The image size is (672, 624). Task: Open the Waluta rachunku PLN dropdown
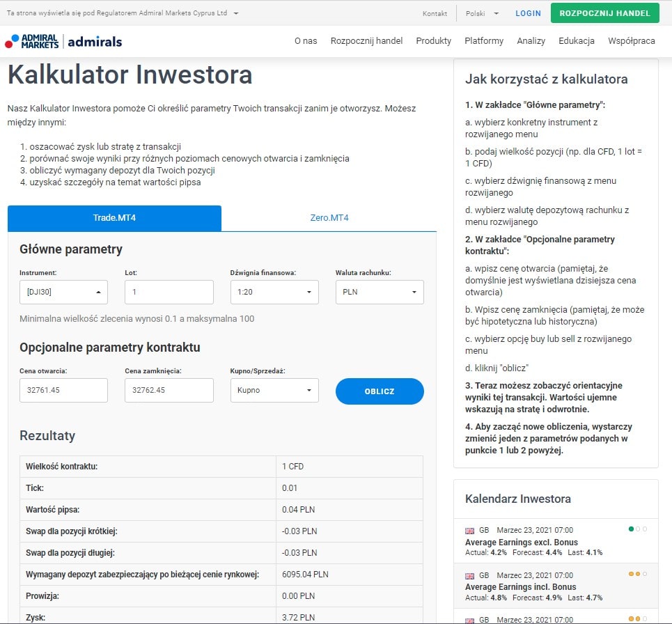pos(380,292)
